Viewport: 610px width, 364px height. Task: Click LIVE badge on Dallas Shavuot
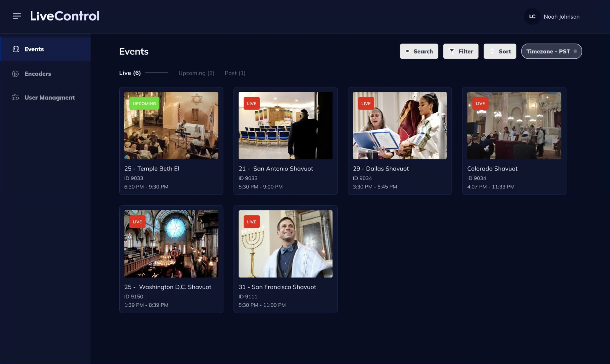[x=366, y=103]
